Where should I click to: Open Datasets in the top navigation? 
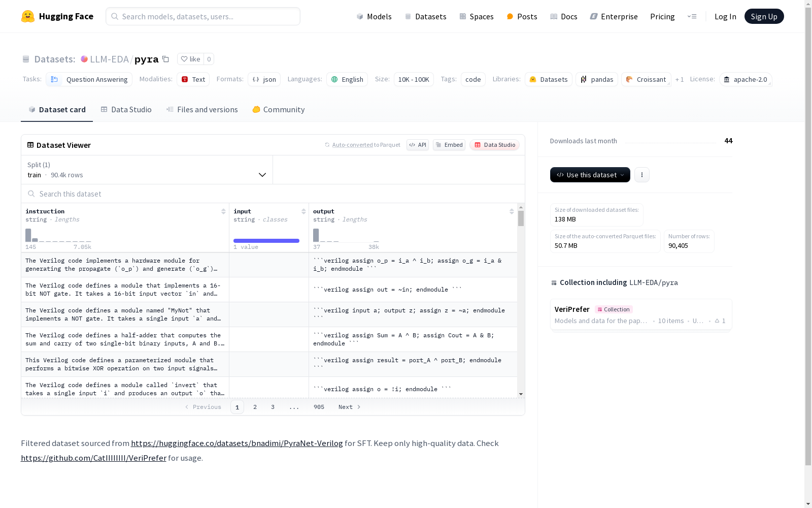tap(425, 16)
